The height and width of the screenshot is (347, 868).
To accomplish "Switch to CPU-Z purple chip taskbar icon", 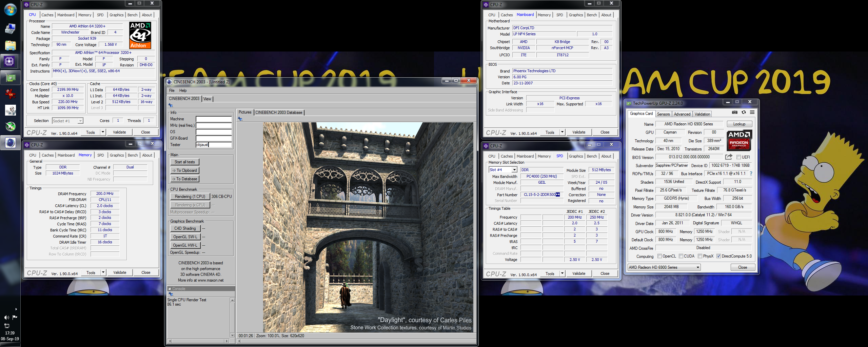I will point(9,61).
